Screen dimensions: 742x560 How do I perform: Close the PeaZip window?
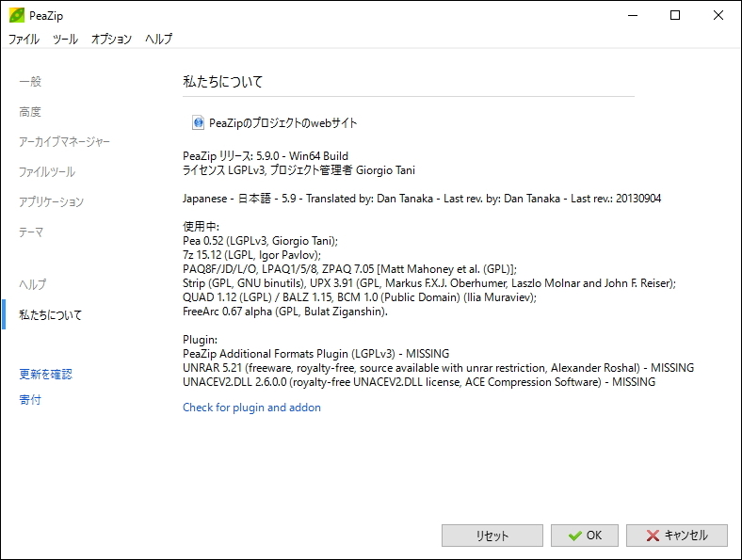[x=718, y=15]
